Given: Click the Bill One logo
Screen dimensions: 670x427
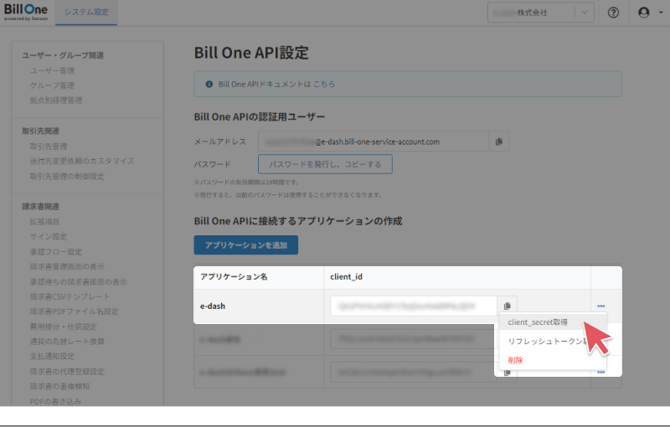Looking at the screenshot, I should 23,12.
